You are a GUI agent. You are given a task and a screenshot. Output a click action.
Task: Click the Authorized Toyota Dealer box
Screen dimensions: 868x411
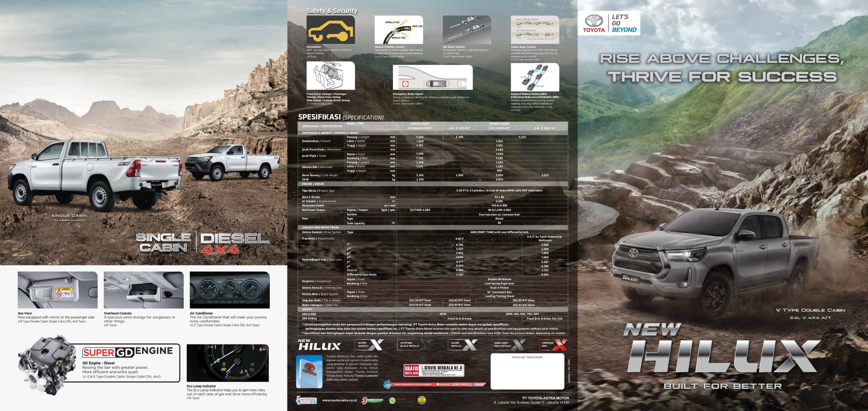click(527, 371)
